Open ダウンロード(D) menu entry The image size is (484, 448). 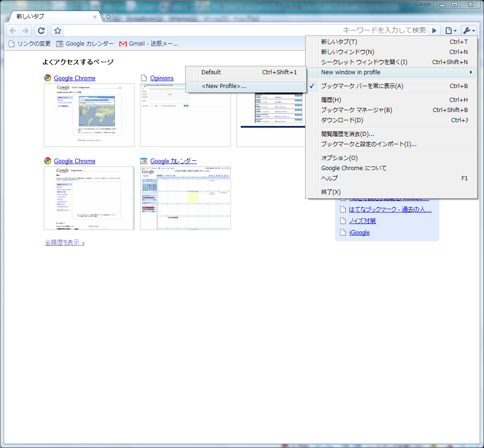[x=391, y=120]
